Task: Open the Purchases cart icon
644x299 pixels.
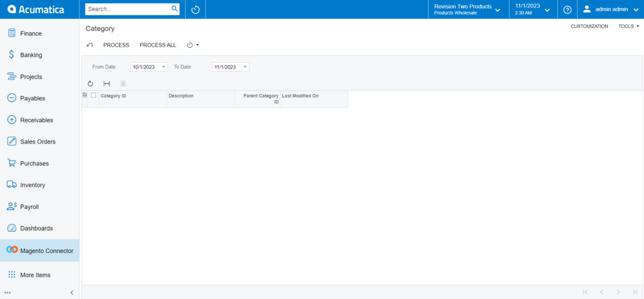Action: [x=12, y=163]
